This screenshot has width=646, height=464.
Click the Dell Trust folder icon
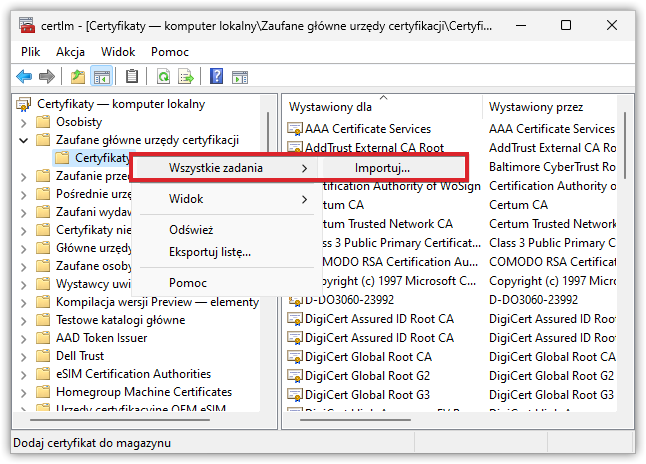[x=43, y=356]
